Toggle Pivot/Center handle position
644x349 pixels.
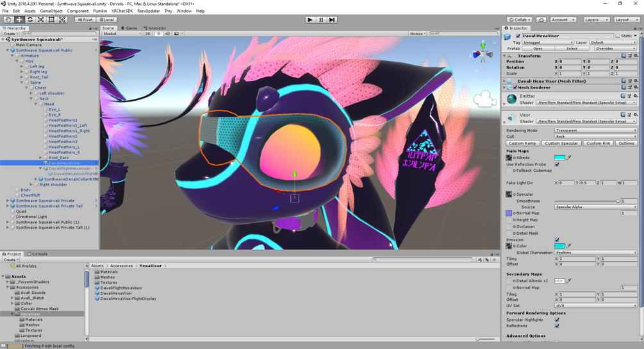point(85,20)
